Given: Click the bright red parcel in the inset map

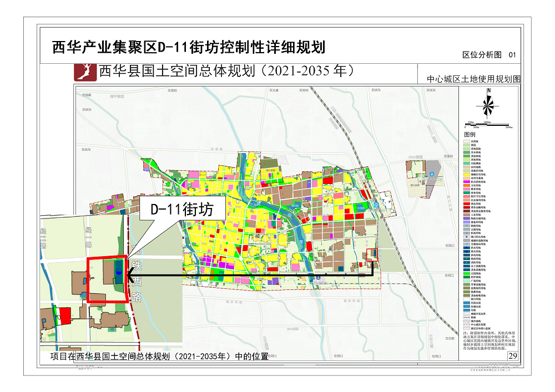Looking at the screenshot, I should click(x=66, y=315).
